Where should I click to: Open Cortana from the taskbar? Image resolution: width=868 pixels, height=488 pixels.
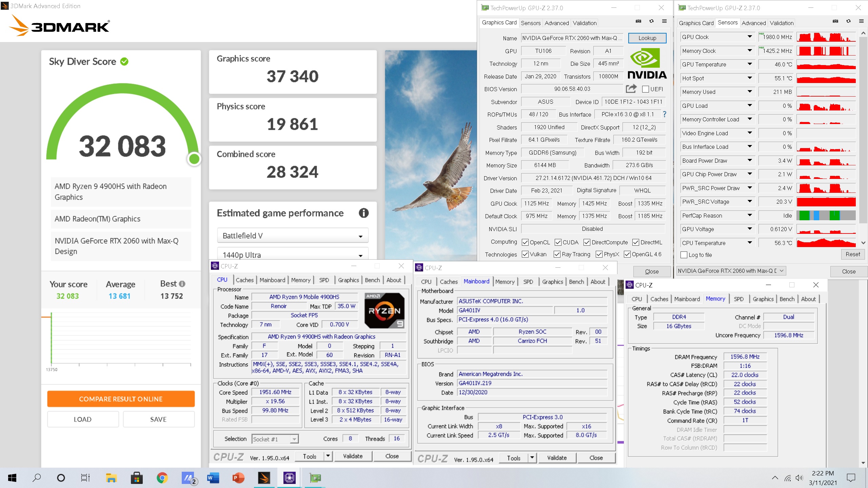point(61,478)
